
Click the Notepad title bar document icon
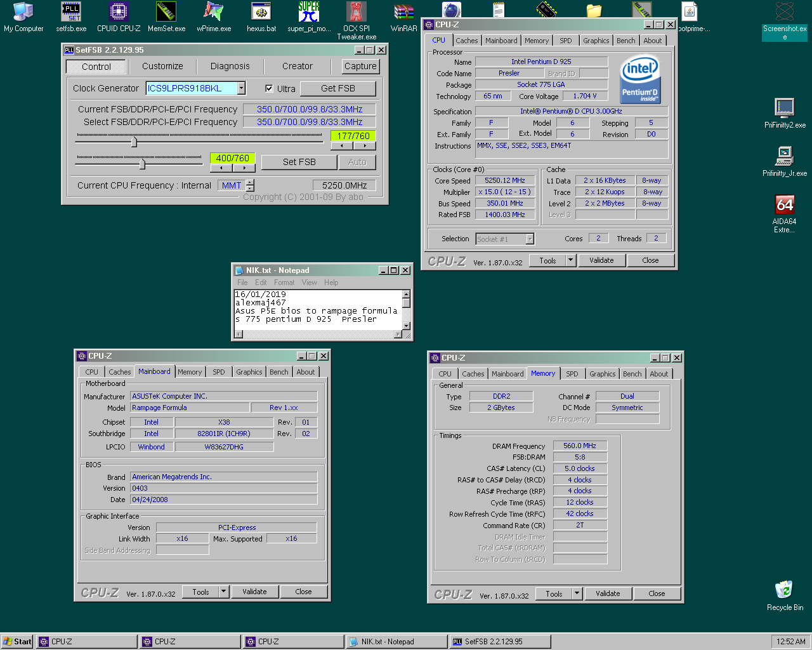[239, 270]
